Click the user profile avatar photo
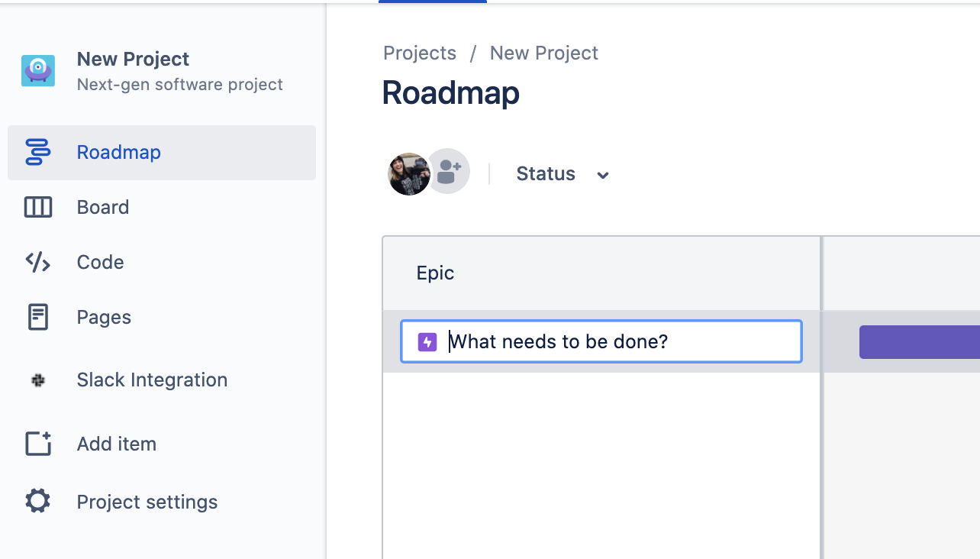Viewport: 980px width, 559px height. [409, 172]
